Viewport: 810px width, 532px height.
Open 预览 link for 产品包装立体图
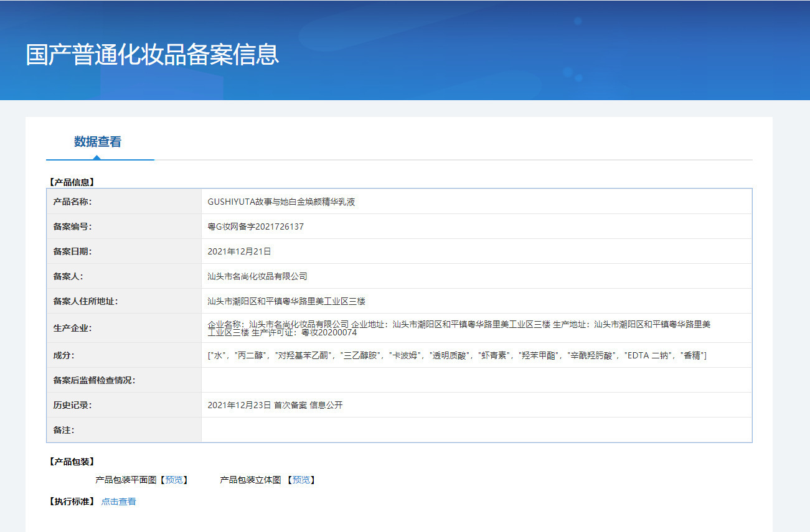click(301, 480)
